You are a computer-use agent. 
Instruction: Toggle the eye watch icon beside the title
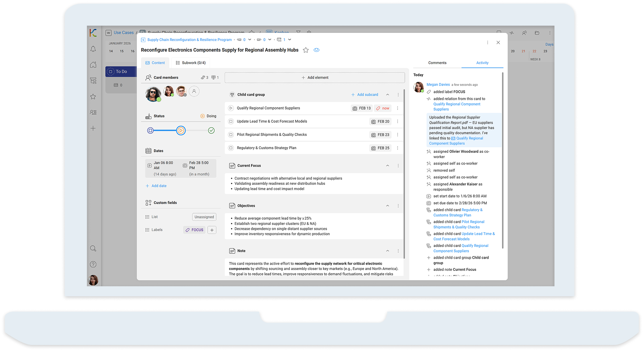click(317, 50)
